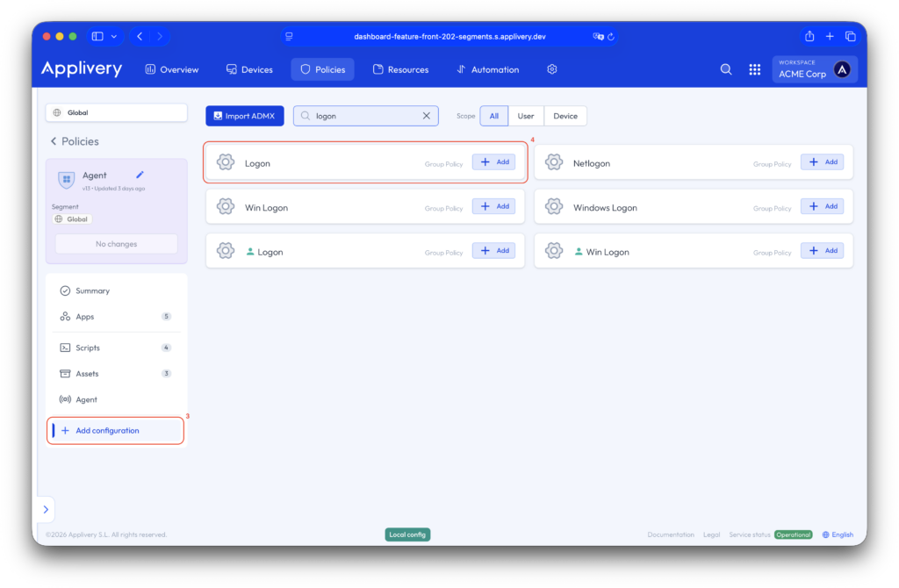The width and height of the screenshot is (899, 588).
Task: Add the Netlogon group policy
Action: (x=822, y=162)
